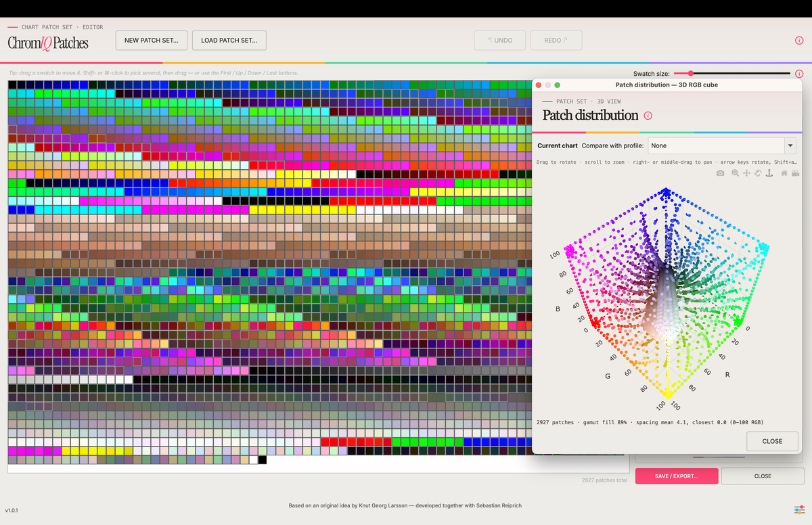Image resolution: width=812 pixels, height=525 pixels.
Task: Activate the pan arrows tool in plot toolbar
Action: tap(746, 173)
